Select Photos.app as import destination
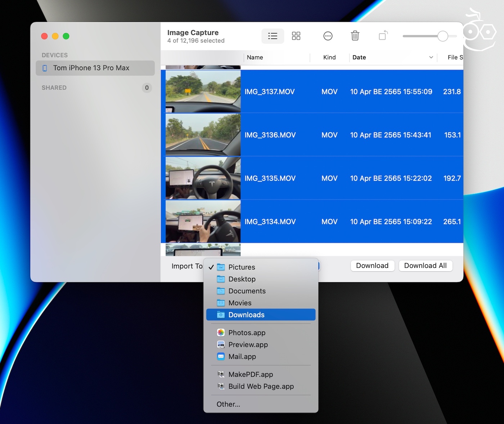The height and width of the screenshot is (424, 504). tap(247, 332)
